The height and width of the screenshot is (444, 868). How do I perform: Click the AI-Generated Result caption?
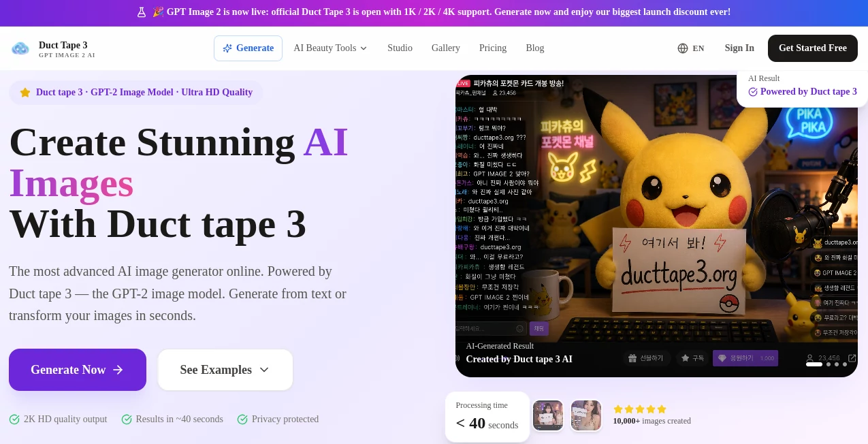[x=500, y=346]
